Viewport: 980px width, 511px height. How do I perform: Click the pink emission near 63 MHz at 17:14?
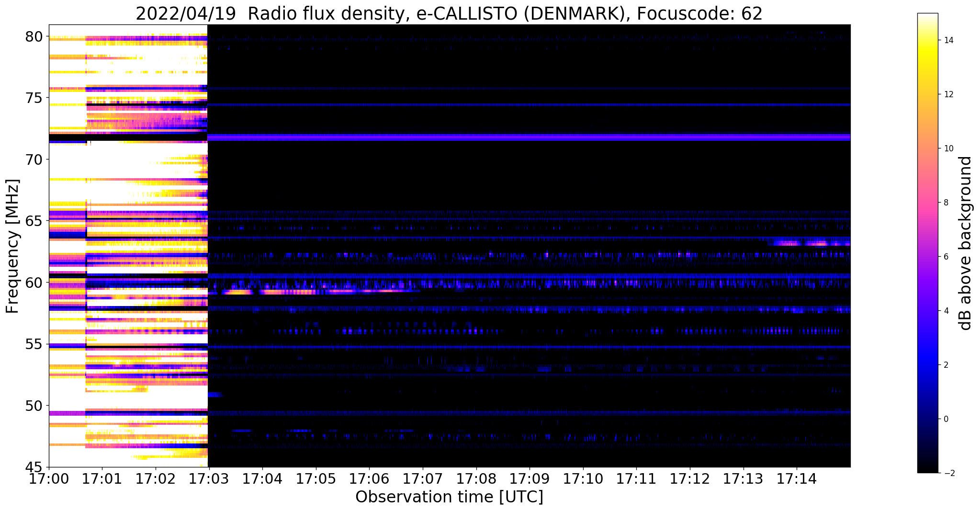tap(809, 244)
